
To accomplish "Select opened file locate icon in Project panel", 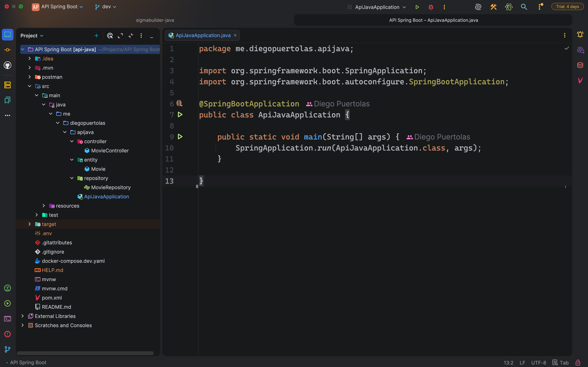I will (x=110, y=36).
